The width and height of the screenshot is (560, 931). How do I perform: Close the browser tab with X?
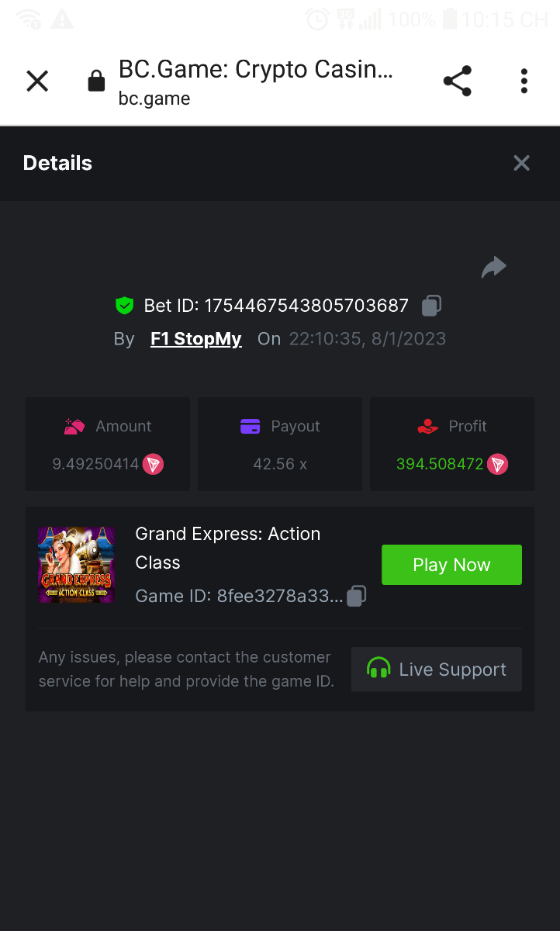click(x=37, y=81)
